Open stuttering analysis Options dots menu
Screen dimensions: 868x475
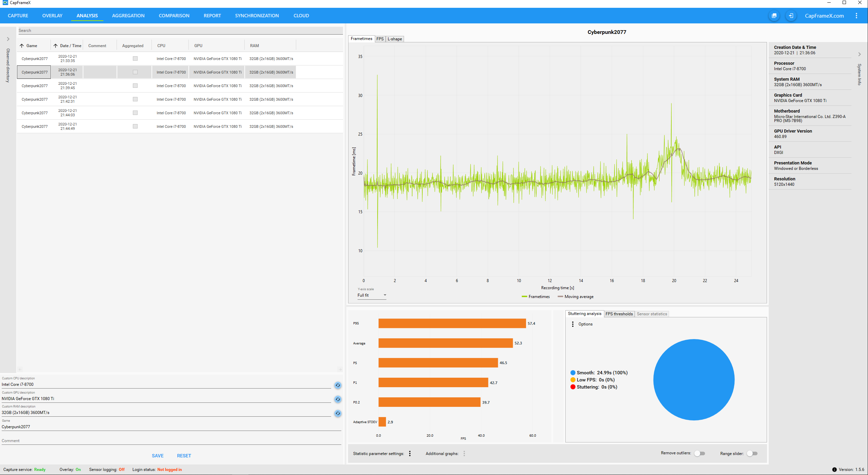pyautogui.click(x=573, y=324)
